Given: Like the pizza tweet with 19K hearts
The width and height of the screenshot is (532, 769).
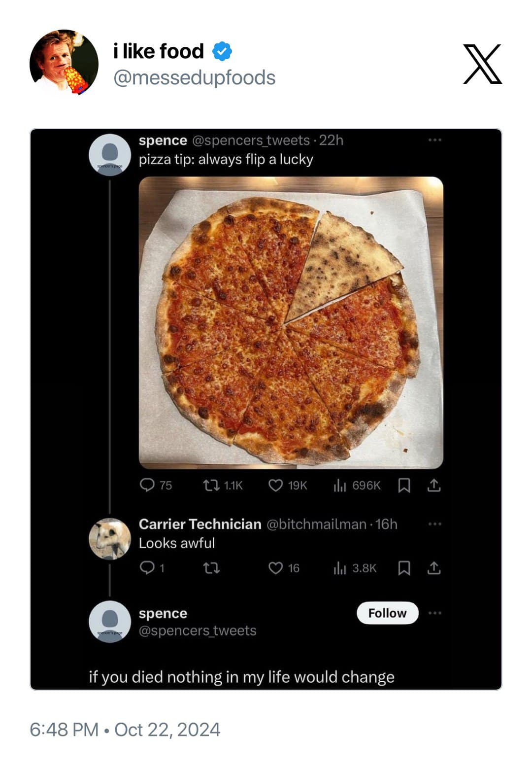Looking at the screenshot, I should [x=275, y=486].
